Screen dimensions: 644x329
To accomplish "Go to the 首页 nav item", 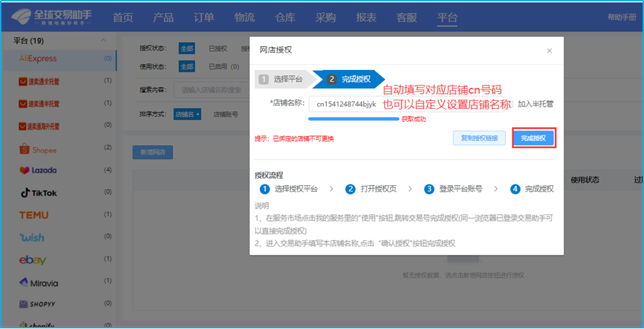I will click(x=123, y=17).
